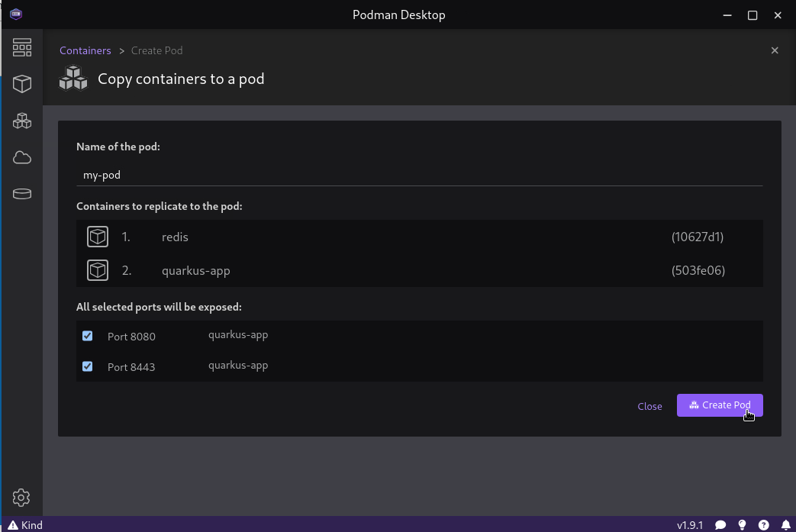Go back via Containers breadcrumb link
Viewport: 796px width, 532px height.
point(85,50)
